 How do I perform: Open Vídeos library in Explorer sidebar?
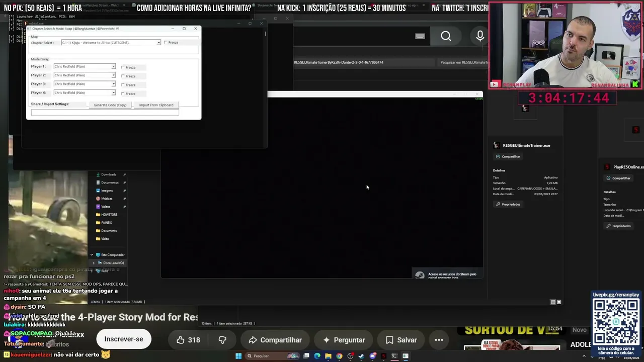click(x=106, y=207)
